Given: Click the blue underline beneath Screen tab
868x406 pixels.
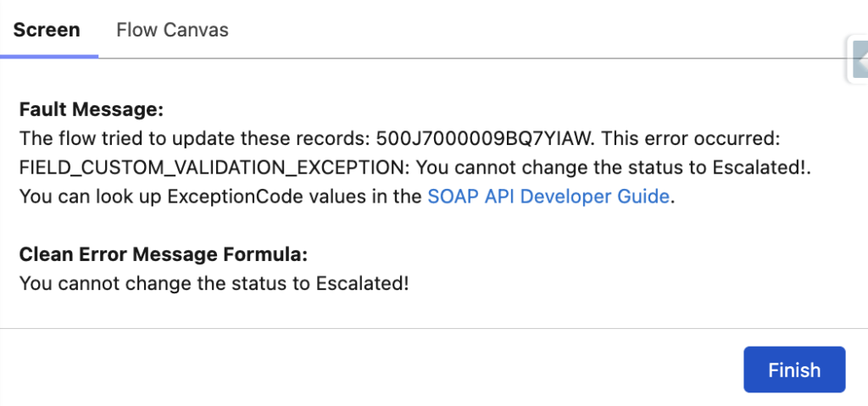Looking at the screenshot, I should click(x=49, y=56).
